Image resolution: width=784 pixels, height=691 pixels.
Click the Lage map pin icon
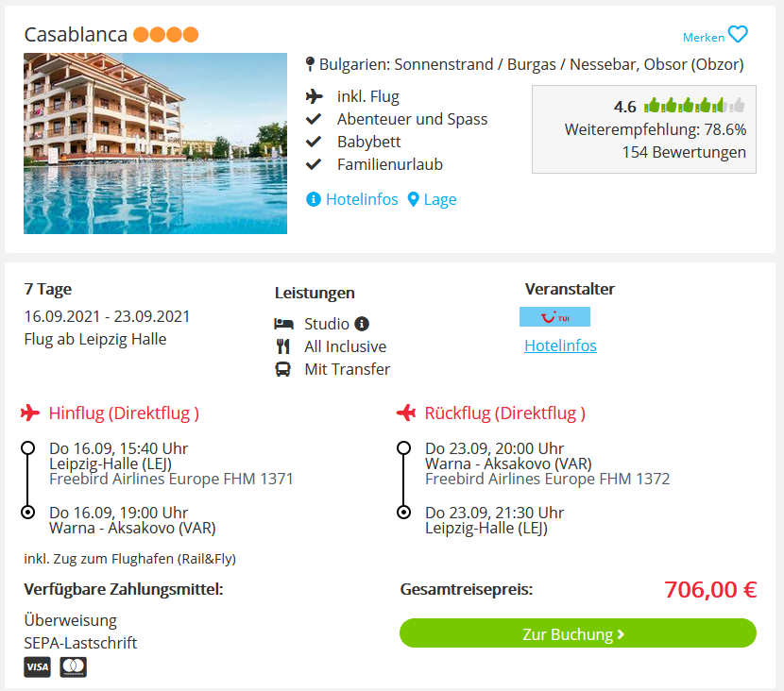pos(413,199)
